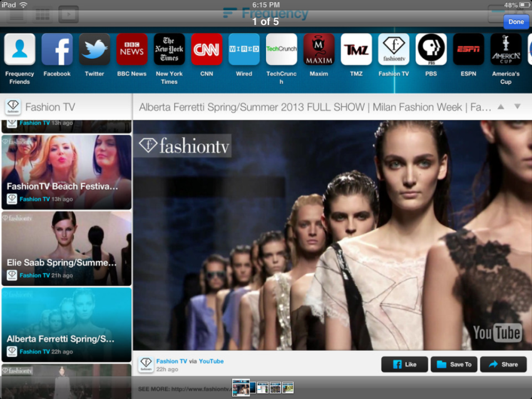Open the Frequency Friends channel
532x399 pixels.
coord(19,49)
